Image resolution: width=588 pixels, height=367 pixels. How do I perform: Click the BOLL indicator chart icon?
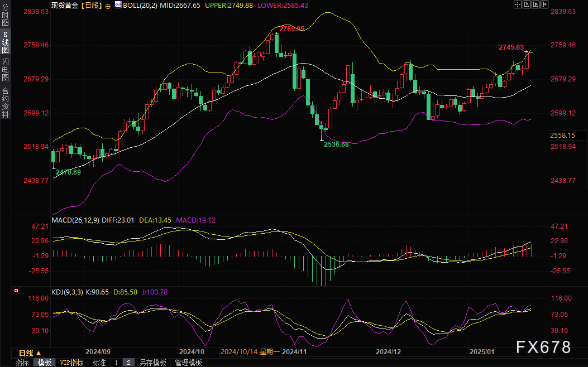pyautogui.click(x=117, y=4)
